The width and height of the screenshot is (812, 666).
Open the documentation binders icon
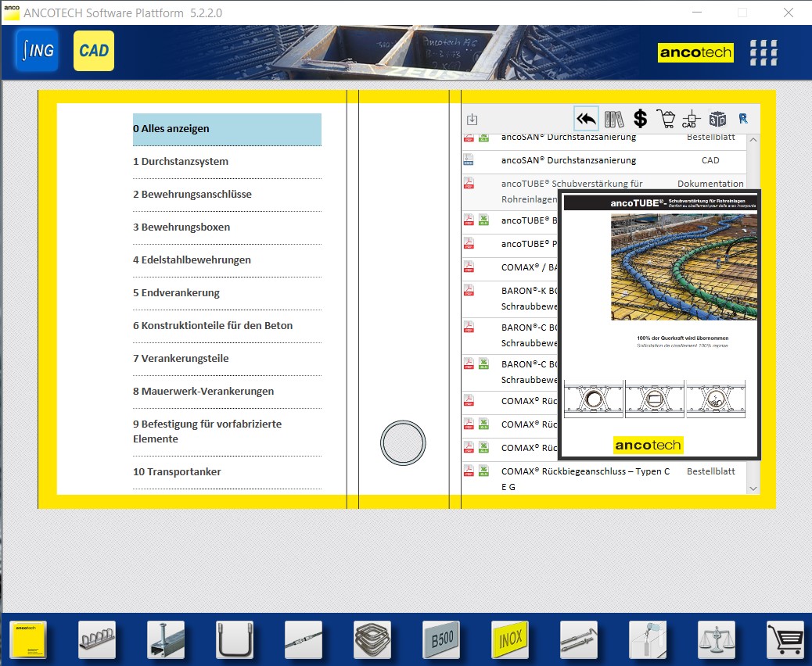[614, 119]
